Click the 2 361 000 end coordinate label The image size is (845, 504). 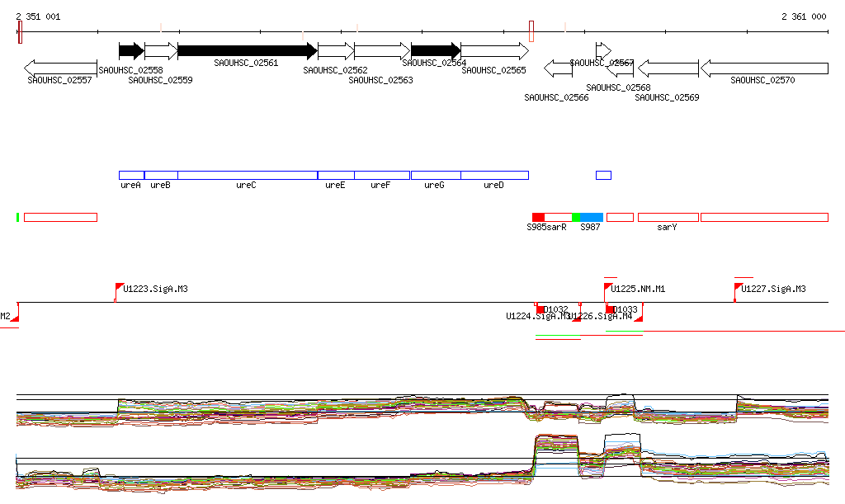pyautogui.click(x=803, y=16)
